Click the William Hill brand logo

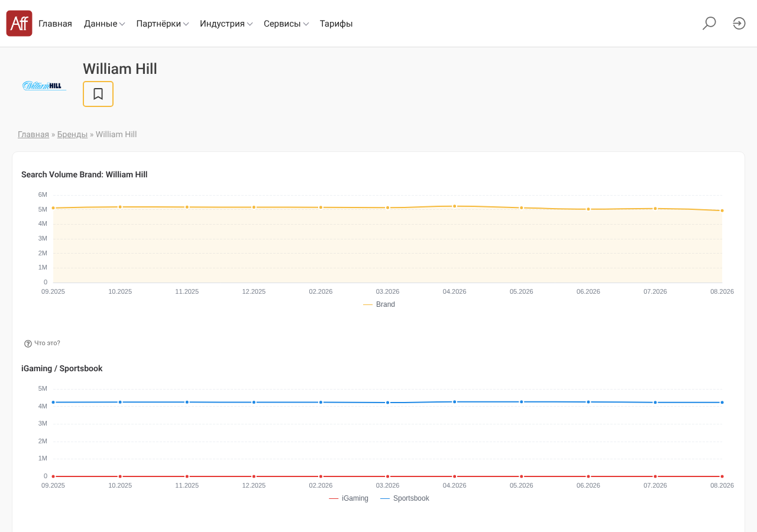tap(44, 86)
